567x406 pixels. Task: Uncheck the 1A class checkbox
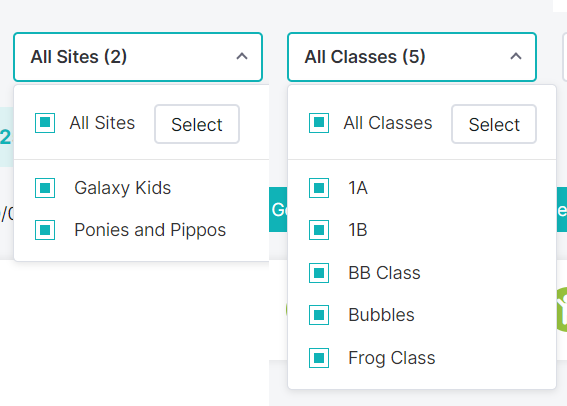click(319, 188)
